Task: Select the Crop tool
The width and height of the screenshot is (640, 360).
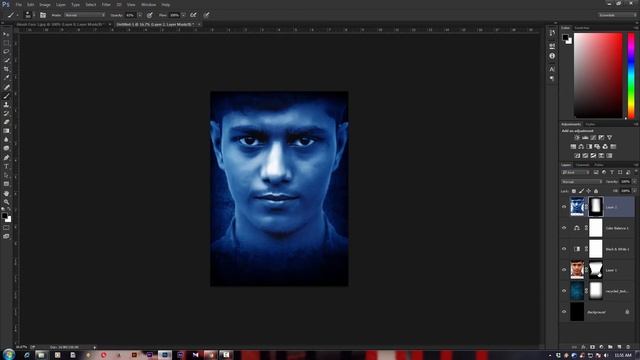Action: [6, 69]
